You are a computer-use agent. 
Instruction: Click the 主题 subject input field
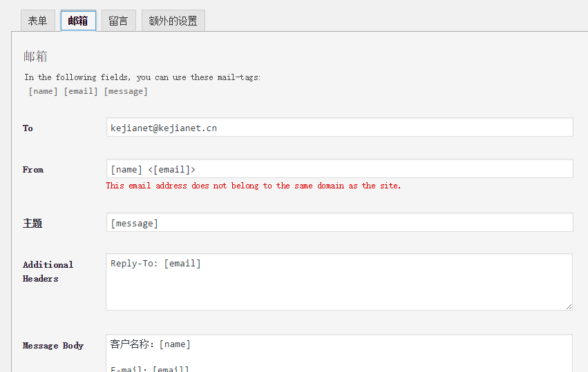pos(339,223)
